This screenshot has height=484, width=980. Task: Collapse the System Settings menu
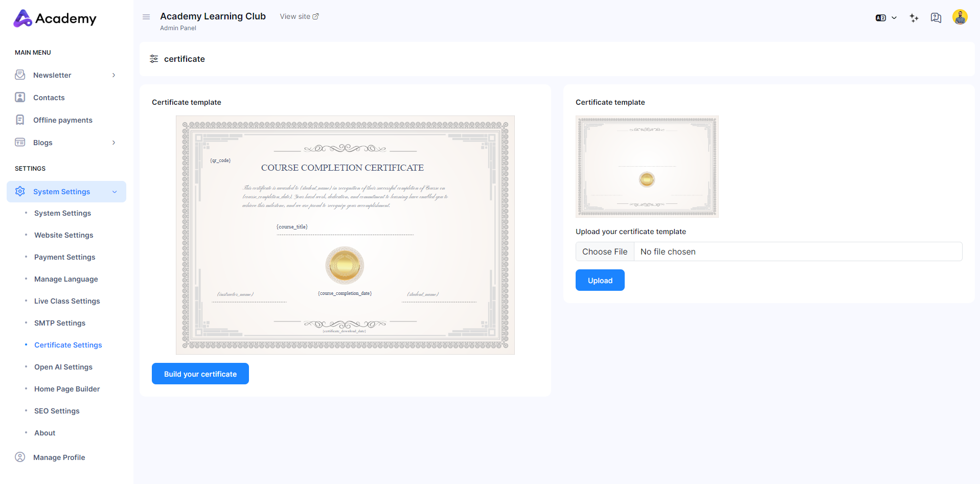coord(115,192)
